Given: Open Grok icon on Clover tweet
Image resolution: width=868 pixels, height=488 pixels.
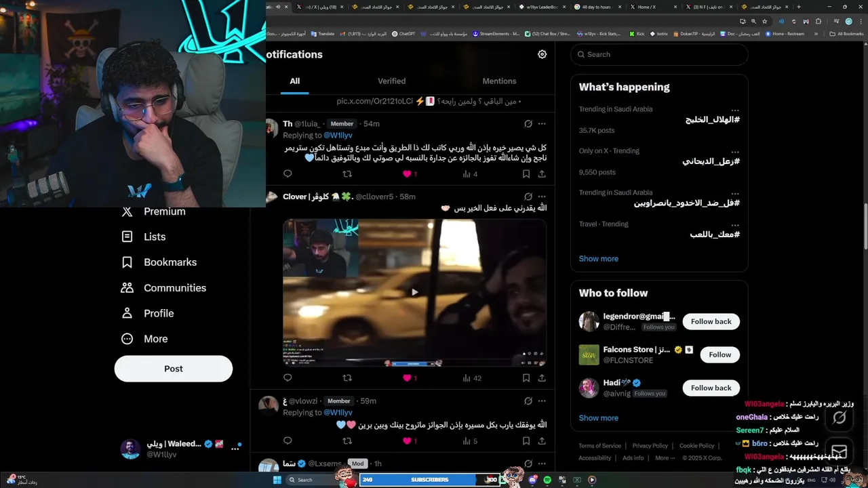Looking at the screenshot, I should point(528,197).
